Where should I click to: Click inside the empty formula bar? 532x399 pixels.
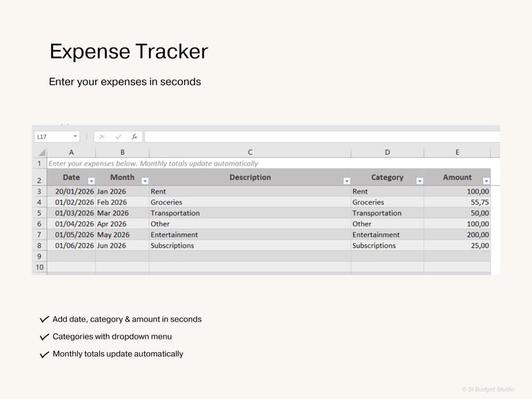[x=322, y=137]
